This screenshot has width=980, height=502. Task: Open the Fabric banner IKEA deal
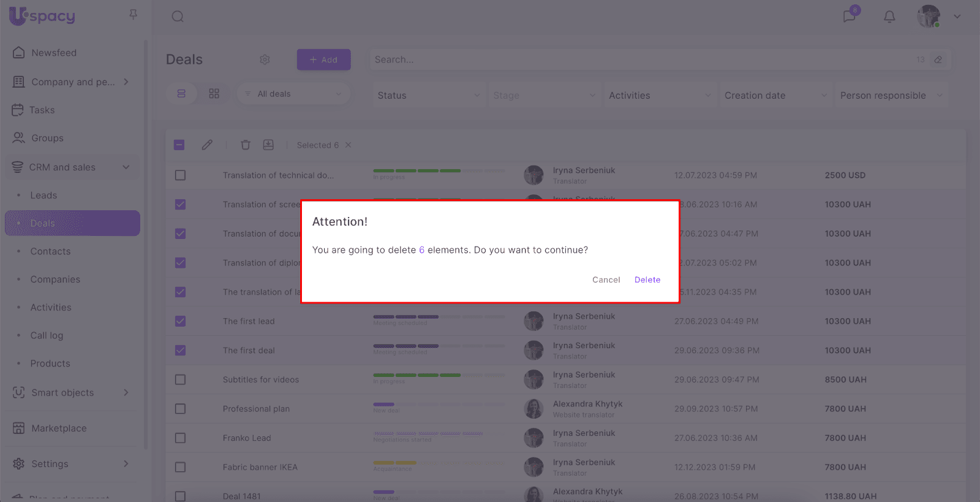click(260, 467)
